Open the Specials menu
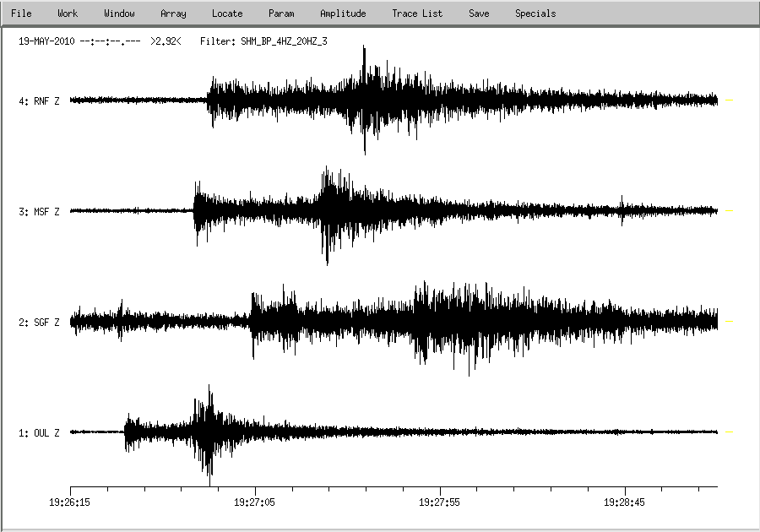760x532 pixels. (x=535, y=14)
